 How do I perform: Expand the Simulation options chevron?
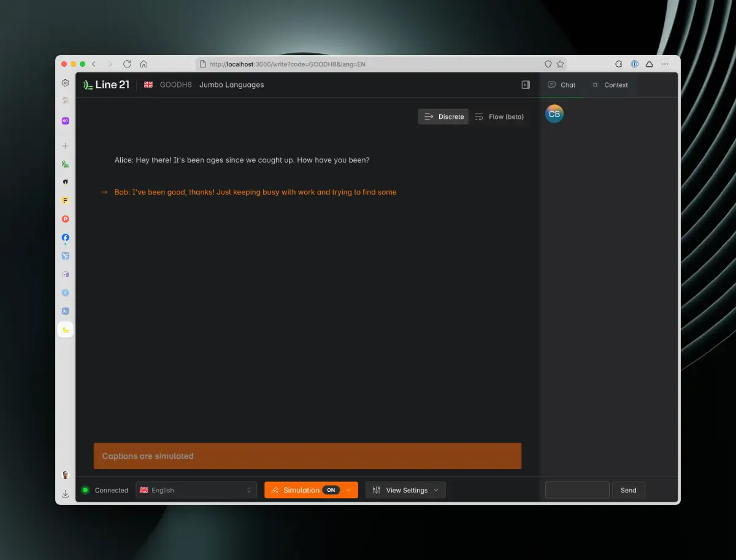click(349, 490)
